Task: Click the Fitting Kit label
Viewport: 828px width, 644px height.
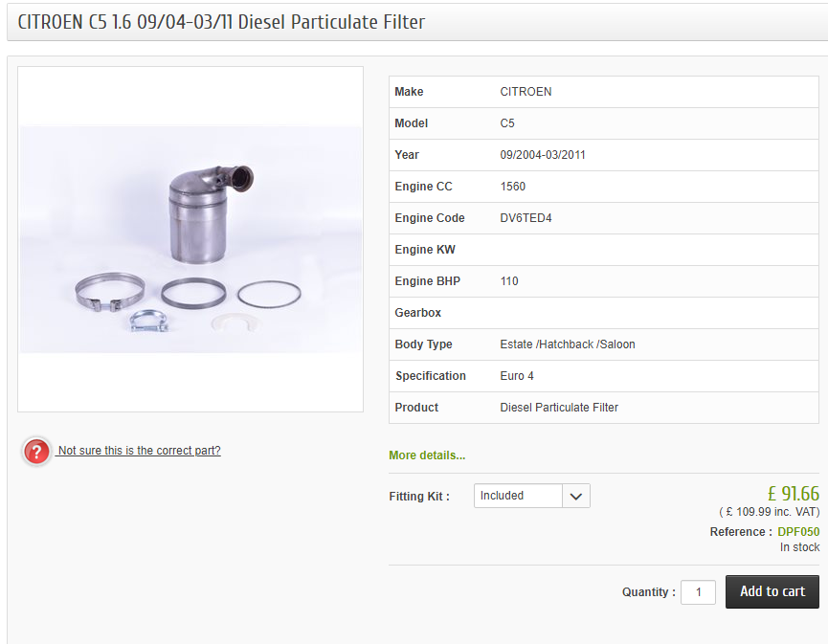Action: tap(418, 497)
